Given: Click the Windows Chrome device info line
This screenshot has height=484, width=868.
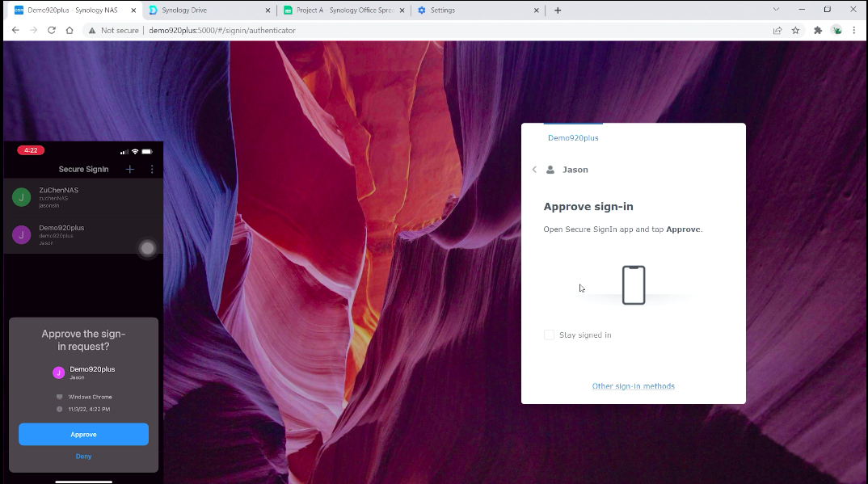Looking at the screenshot, I should pos(84,398).
